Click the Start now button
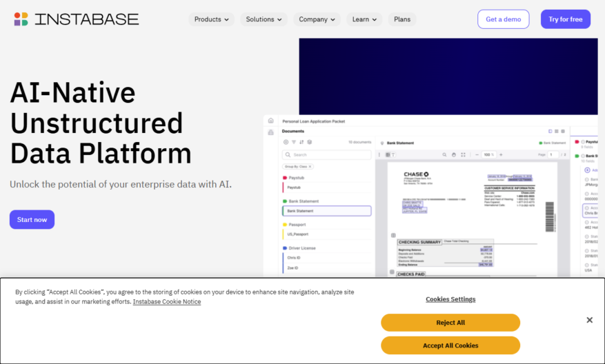 pyautogui.click(x=32, y=219)
